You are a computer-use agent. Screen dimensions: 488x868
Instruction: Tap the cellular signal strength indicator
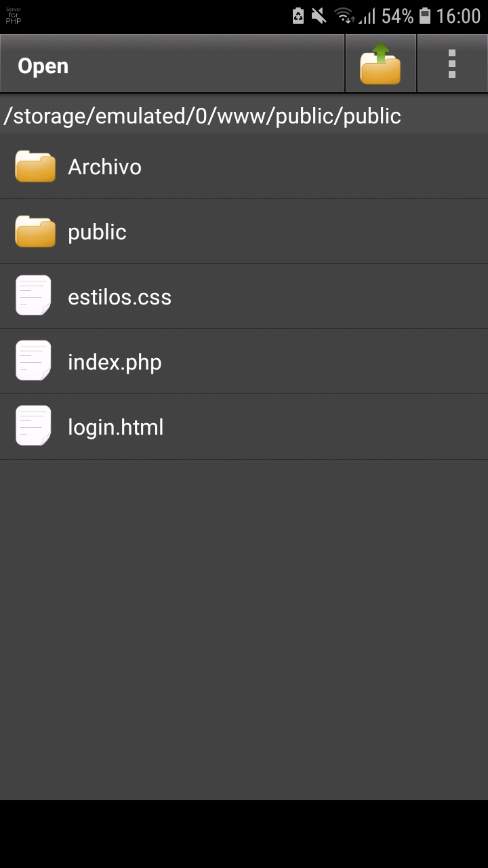369,15
